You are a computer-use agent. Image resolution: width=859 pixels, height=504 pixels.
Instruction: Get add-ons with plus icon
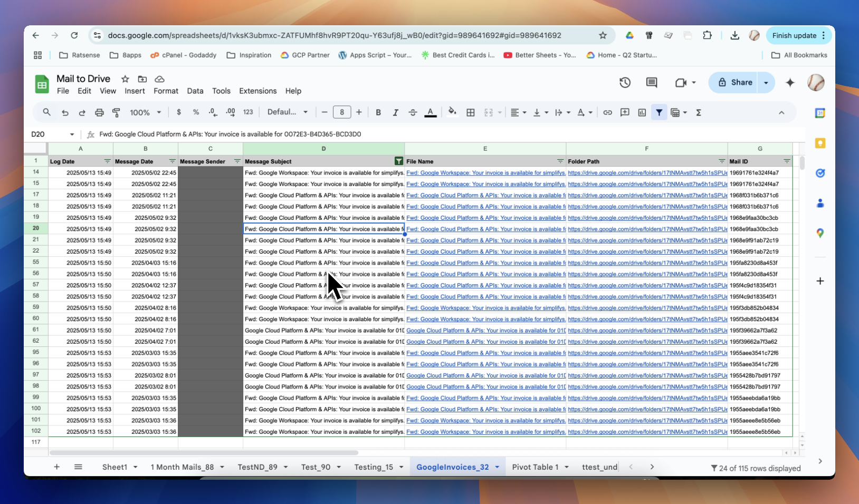[820, 281]
